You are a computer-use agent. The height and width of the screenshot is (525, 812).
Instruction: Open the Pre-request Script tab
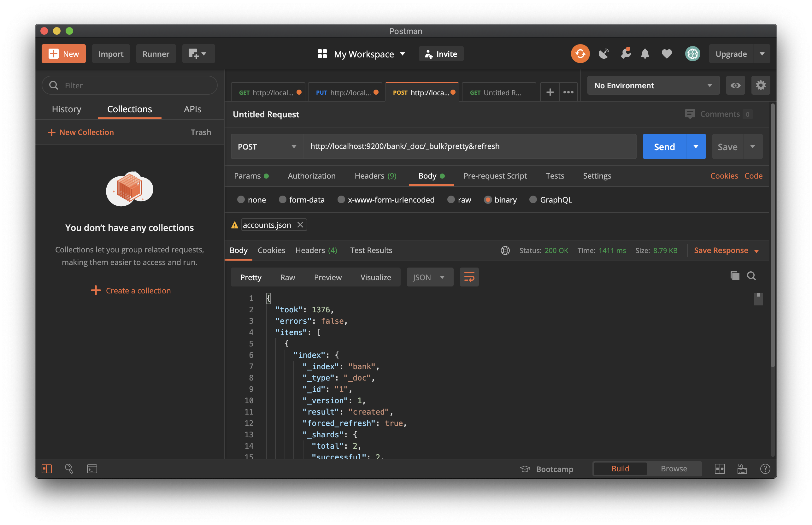coord(495,176)
